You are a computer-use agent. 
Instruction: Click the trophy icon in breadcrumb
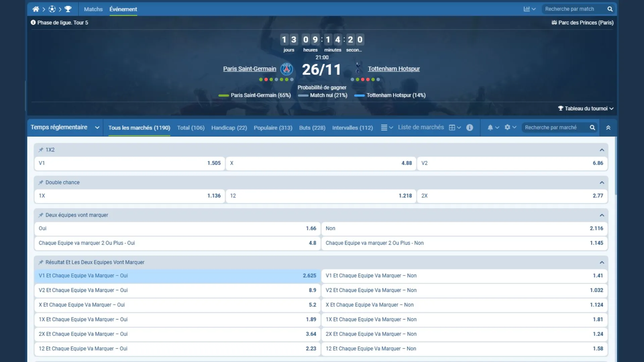pyautogui.click(x=68, y=9)
